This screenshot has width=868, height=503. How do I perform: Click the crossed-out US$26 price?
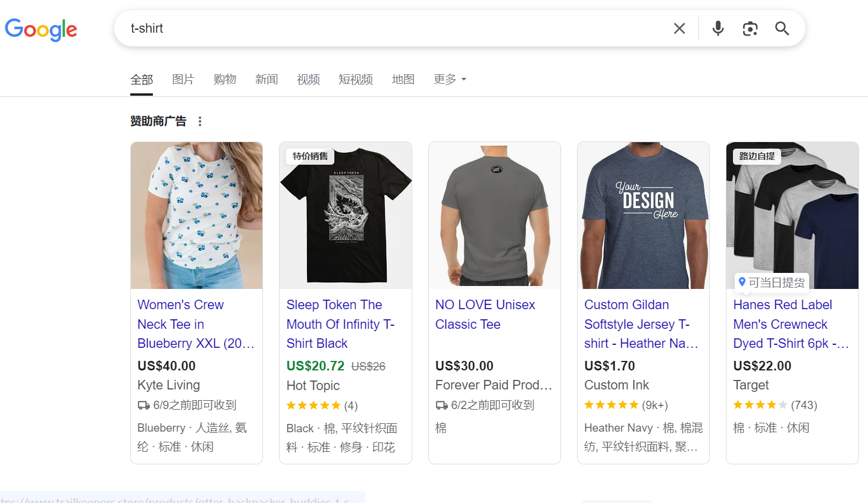[368, 367]
